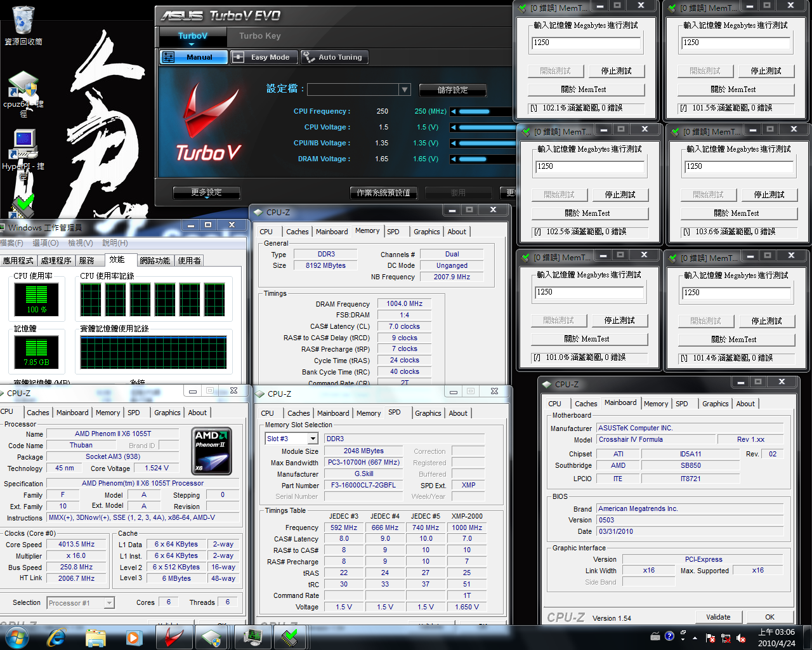Viewport: 812px width, 650px height.
Task: Open the Recycle Bin desktop icon
Action: pyautogui.click(x=23, y=23)
